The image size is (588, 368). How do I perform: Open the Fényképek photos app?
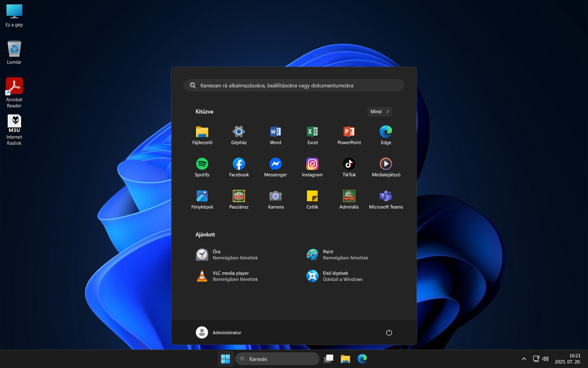point(202,200)
